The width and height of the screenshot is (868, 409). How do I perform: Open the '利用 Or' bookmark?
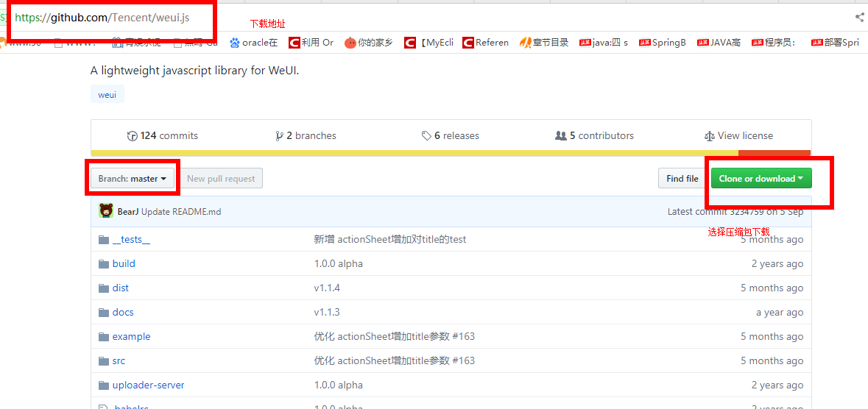[311, 42]
